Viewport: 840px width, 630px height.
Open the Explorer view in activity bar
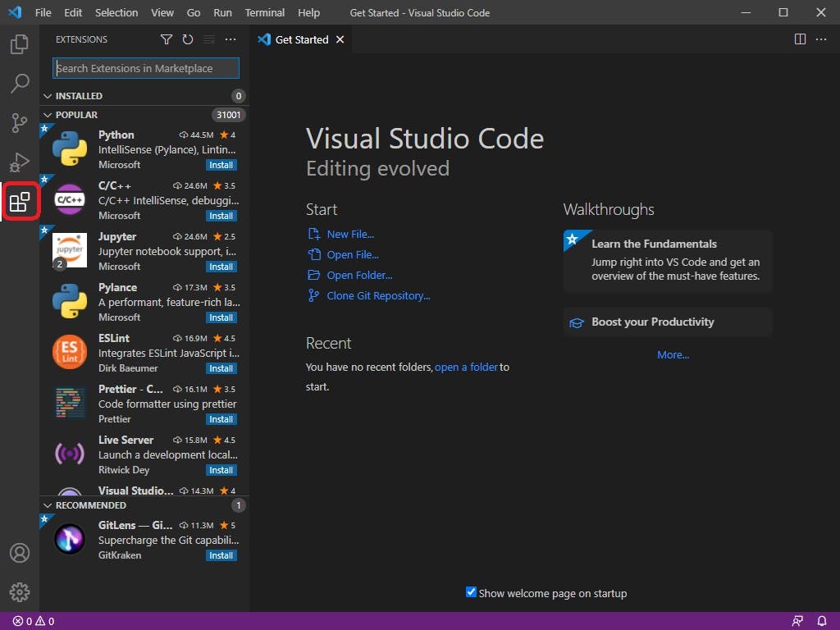20,44
